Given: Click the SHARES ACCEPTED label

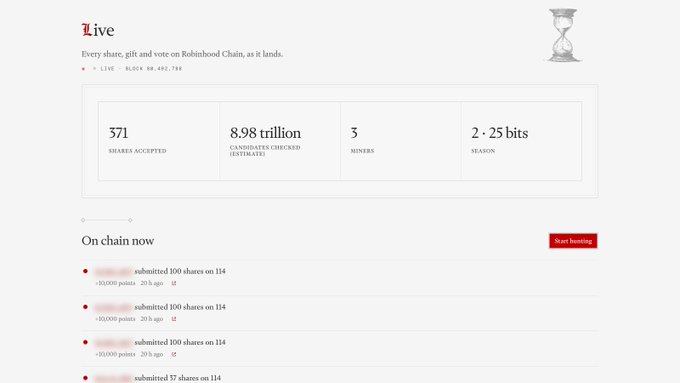Looking at the screenshot, I should tap(137, 151).
